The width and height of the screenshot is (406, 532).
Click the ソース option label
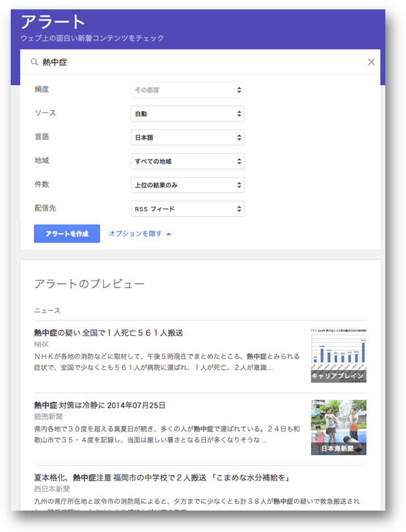(45, 113)
